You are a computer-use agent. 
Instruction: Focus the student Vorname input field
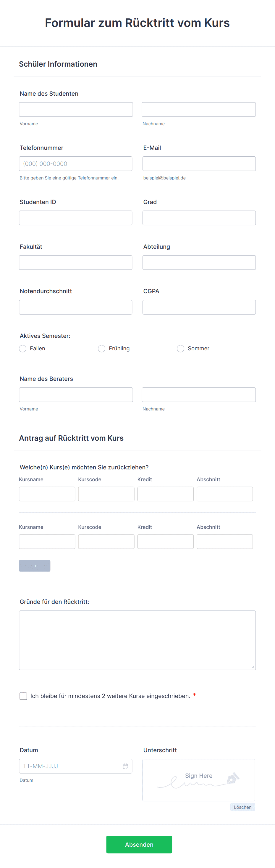click(x=76, y=110)
